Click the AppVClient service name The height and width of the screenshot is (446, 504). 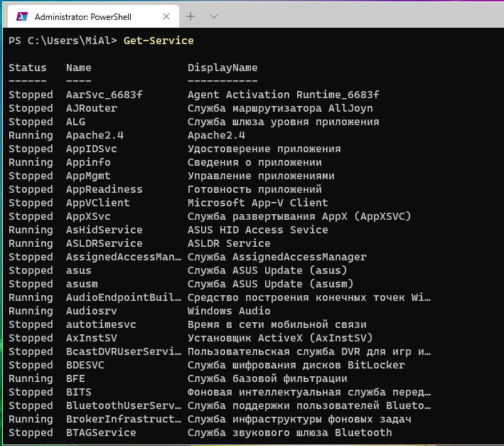tap(98, 203)
